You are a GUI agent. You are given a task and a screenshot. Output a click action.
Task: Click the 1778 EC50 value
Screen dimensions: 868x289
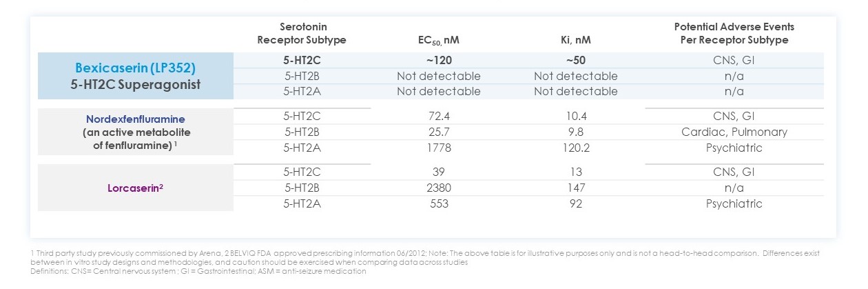(x=439, y=148)
